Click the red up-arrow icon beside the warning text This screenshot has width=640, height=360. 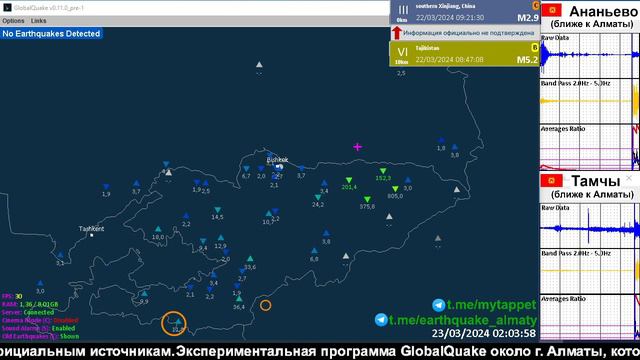[396, 33]
